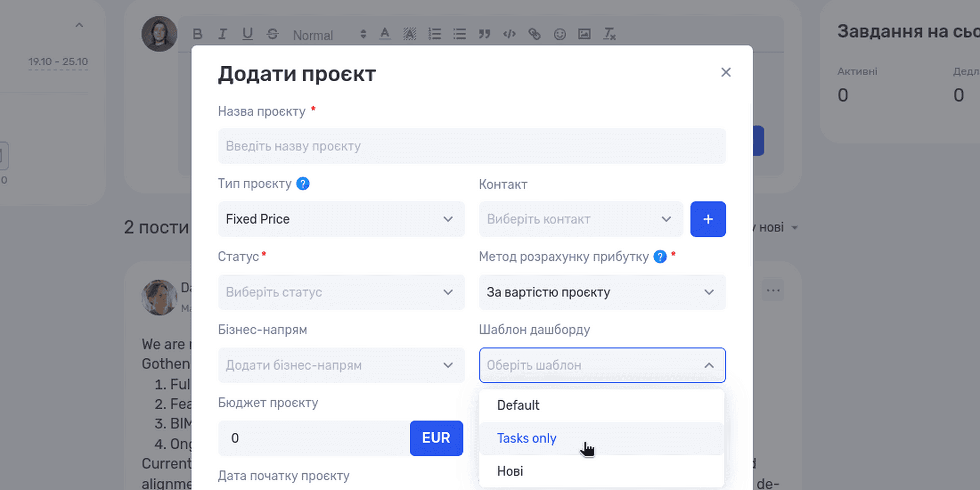Expand the За вартістю проєкту dropdown
The width and height of the screenshot is (980, 490).
602,292
